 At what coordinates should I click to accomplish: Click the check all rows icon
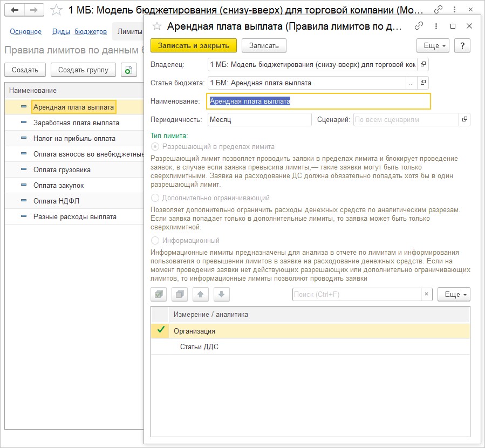pos(159,294)
